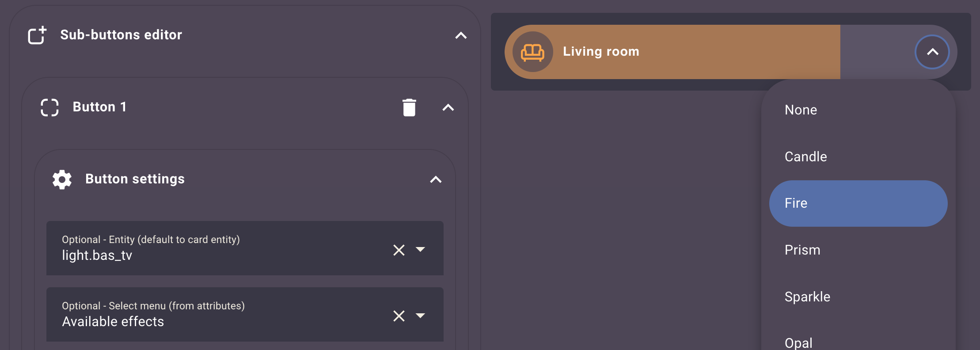Image resolution: width=980 pixels, height=350 pixels.
Task: Click the Sub-buttons editor add icon
Action: pyautogui.click(x=37, y=35)
